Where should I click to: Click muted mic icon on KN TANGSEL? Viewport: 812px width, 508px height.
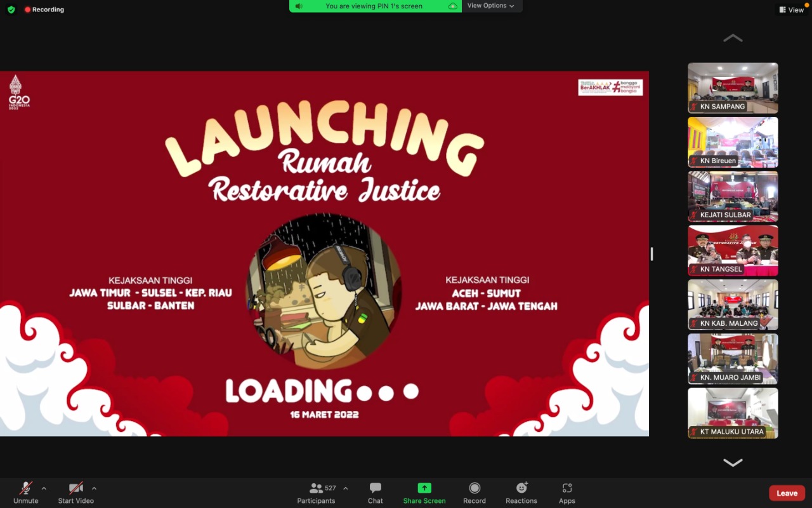pos(694,269)
